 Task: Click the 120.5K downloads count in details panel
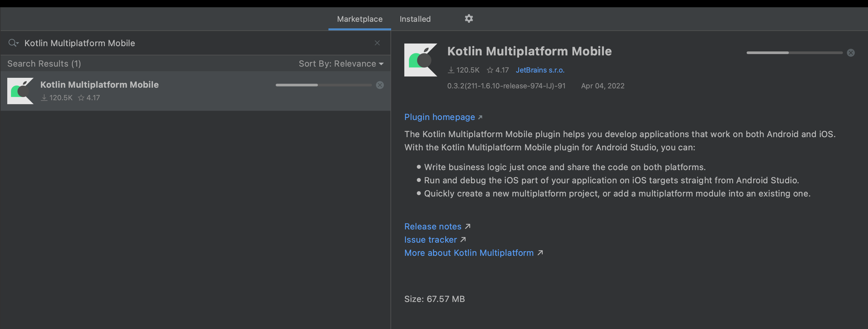tap(463, 70)
